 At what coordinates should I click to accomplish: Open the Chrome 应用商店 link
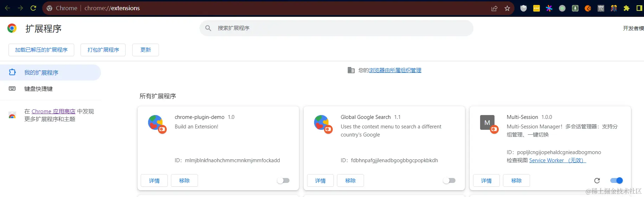pos(53,112)
